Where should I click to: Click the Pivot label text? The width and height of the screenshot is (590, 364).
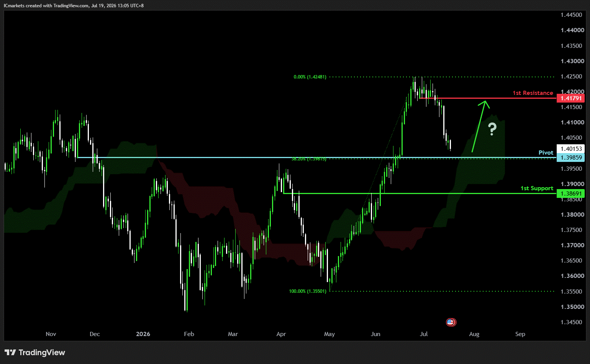(546, 153)
